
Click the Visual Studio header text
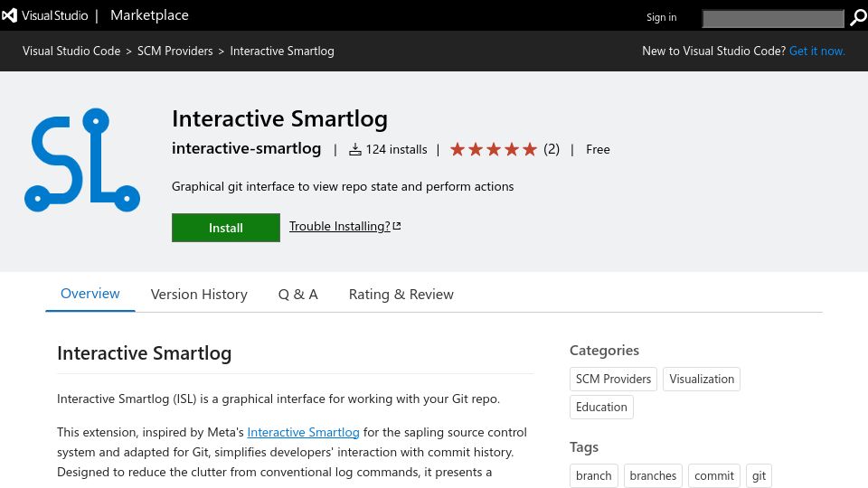(55, 15)
